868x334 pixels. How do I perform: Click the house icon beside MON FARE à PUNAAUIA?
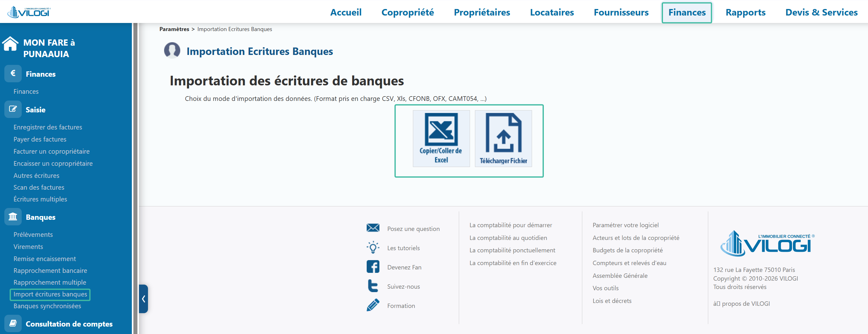pos(10,44)
